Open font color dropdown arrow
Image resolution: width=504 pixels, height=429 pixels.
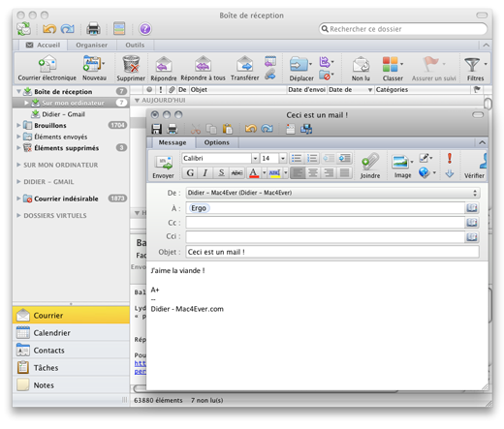tap(264, 173)
